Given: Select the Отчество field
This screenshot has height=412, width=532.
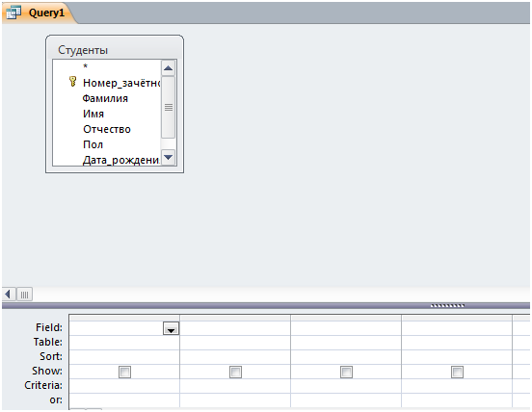Looking at the screenshot, I should (x=107, y=129).
